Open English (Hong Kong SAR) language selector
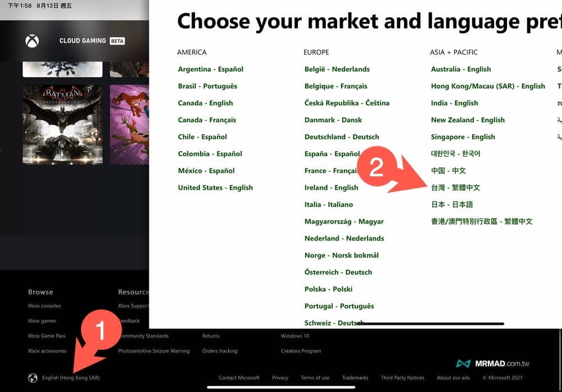This screenshot has width=562, height=392. [71, 377]
